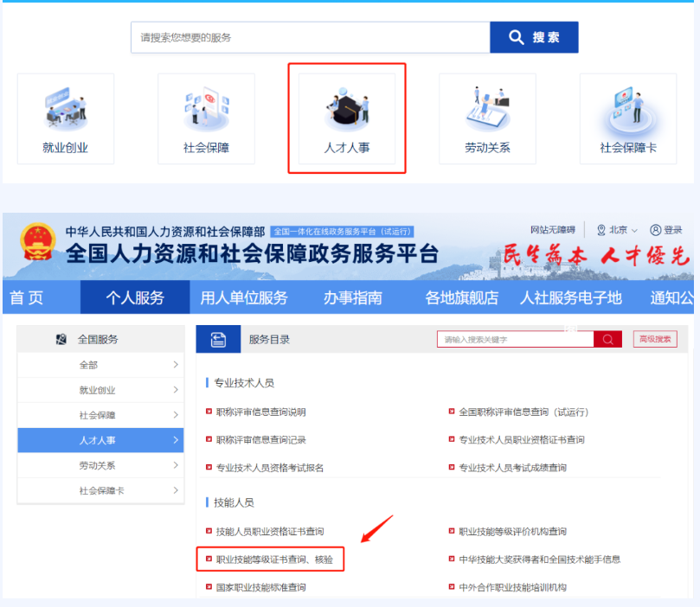The height and width of the screenshot is (607, 700).
Task: Click the 高级搜索 button
Action: pyautogui.click(x=655, y=339)
